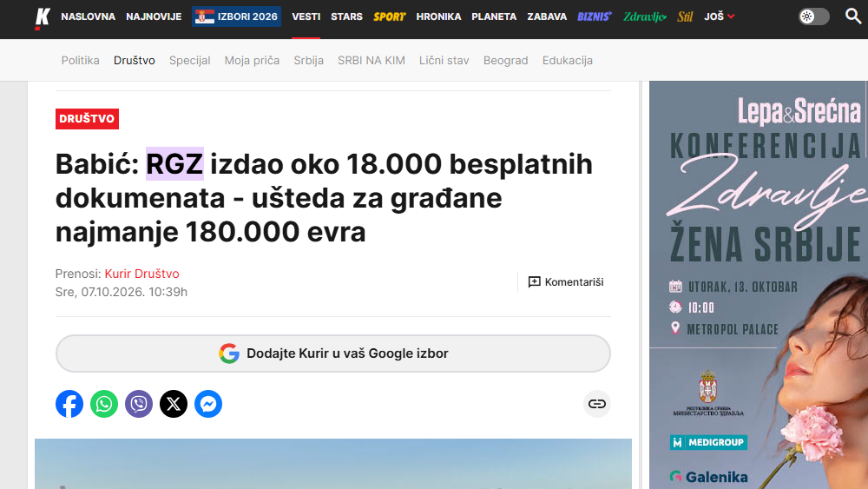The height and width of the screenshot is (489, 868).
Task: Toggle the dark mode switch
Action: click(x=814, y=17)
